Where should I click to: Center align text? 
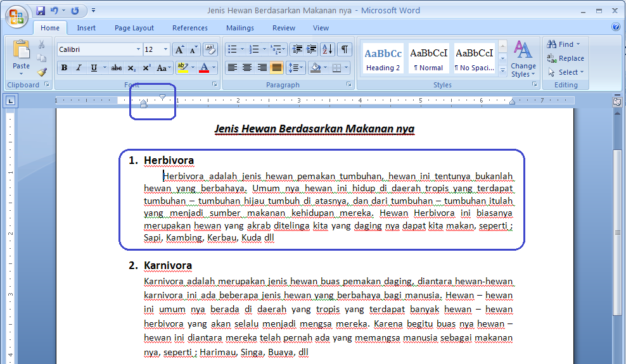[247, 68]
